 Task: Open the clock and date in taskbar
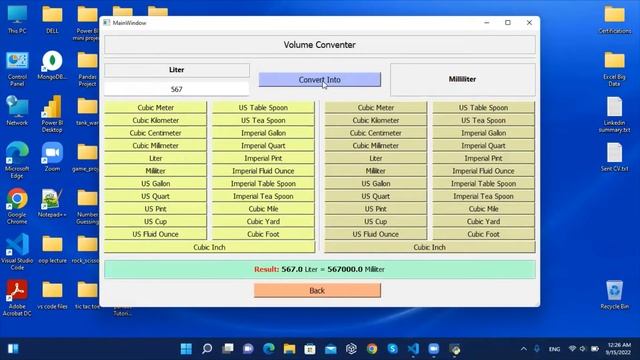click(618, 349)
